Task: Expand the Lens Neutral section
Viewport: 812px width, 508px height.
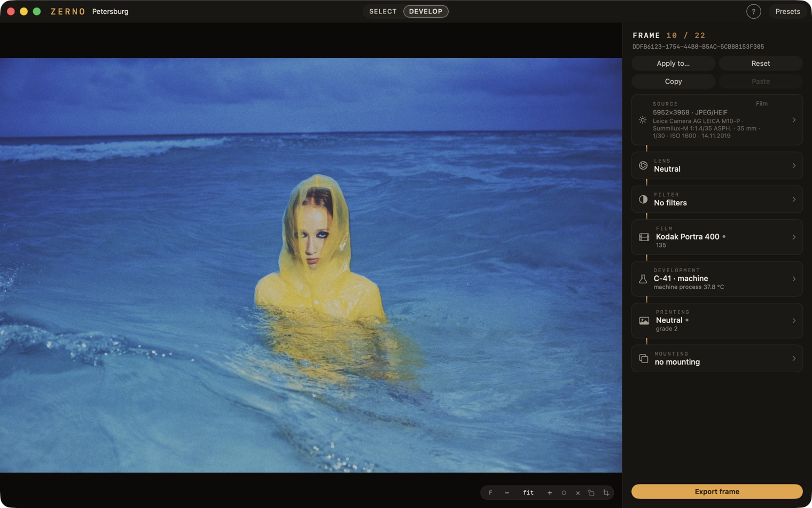Action: click(717, 165)
